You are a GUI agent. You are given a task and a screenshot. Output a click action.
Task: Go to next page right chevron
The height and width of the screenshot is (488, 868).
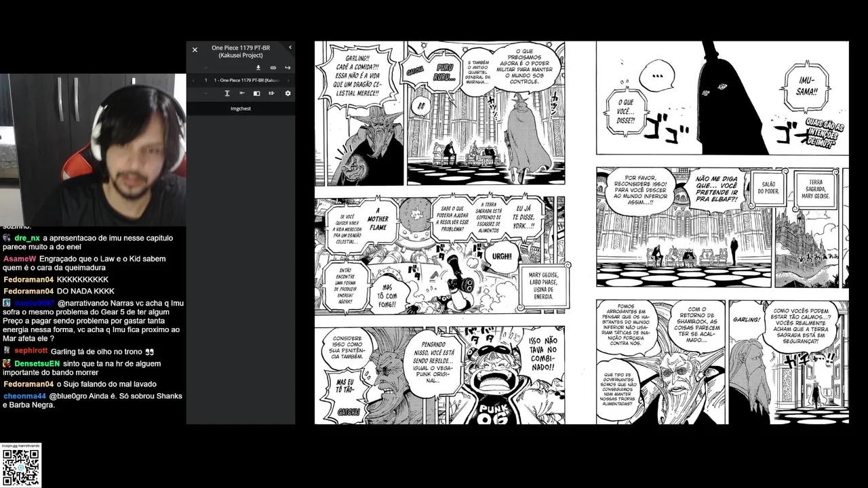(x=288, y=80)
